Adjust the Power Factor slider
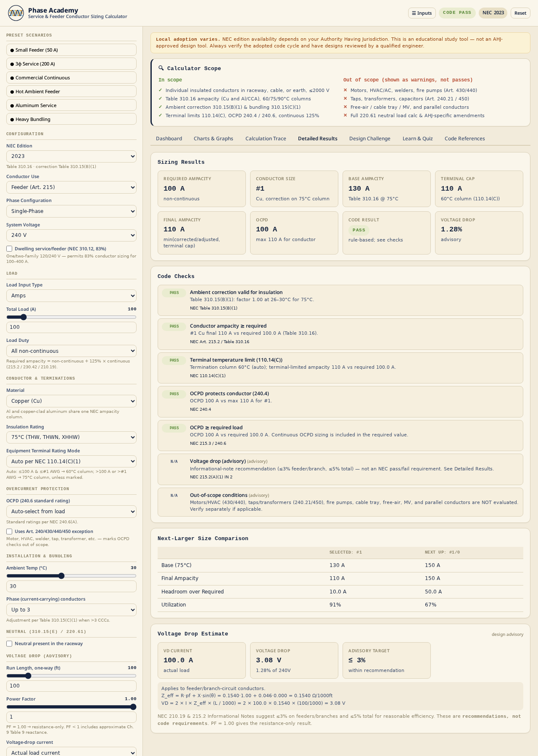 pyautogui.click(x=71, y=707)
